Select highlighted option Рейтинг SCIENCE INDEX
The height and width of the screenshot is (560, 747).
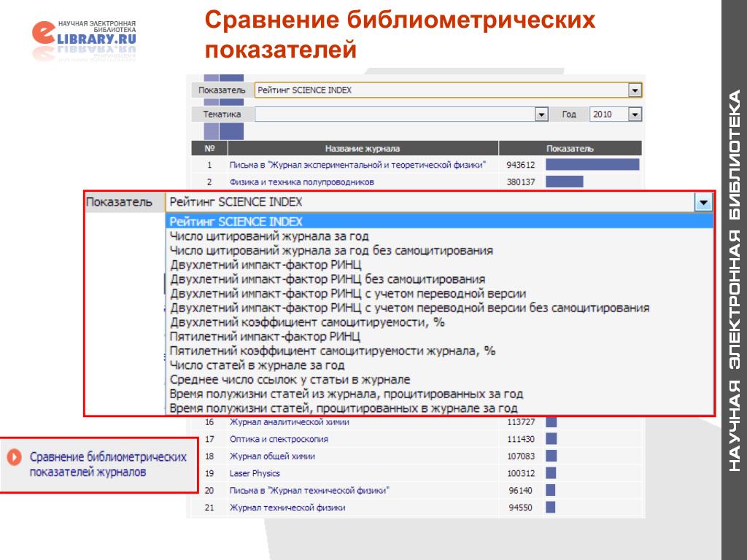pyautogui.click(x=439, y=222)
